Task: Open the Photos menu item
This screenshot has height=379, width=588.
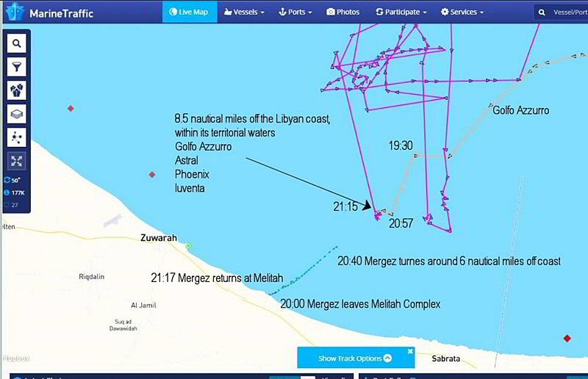Action: click(343, 12)
